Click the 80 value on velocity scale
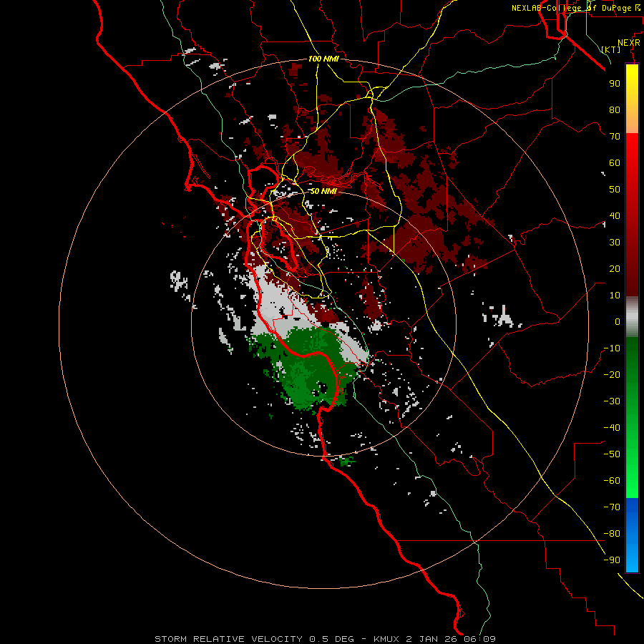This screenshot has height=644, width=644. (615, 109)
